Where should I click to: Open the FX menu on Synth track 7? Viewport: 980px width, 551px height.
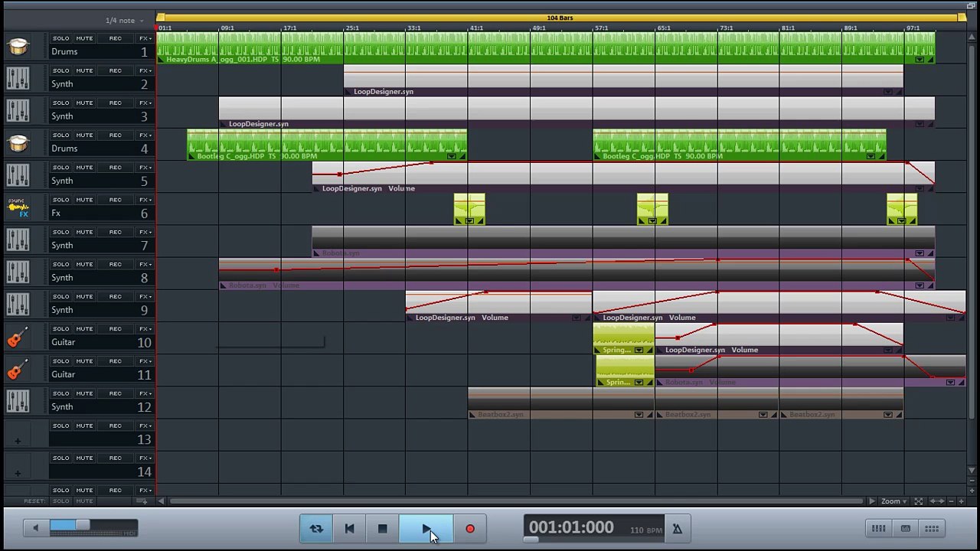145,232
